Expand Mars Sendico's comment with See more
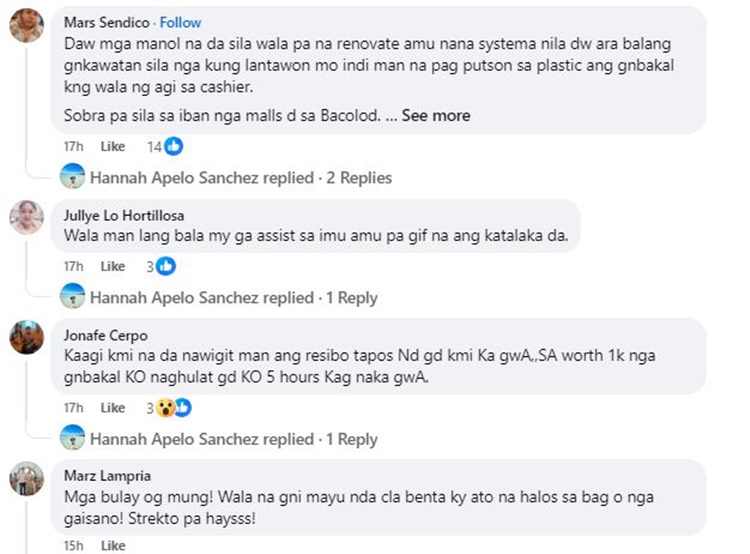The width and height of the screenshot is (750, 554). tap(436, 116)
